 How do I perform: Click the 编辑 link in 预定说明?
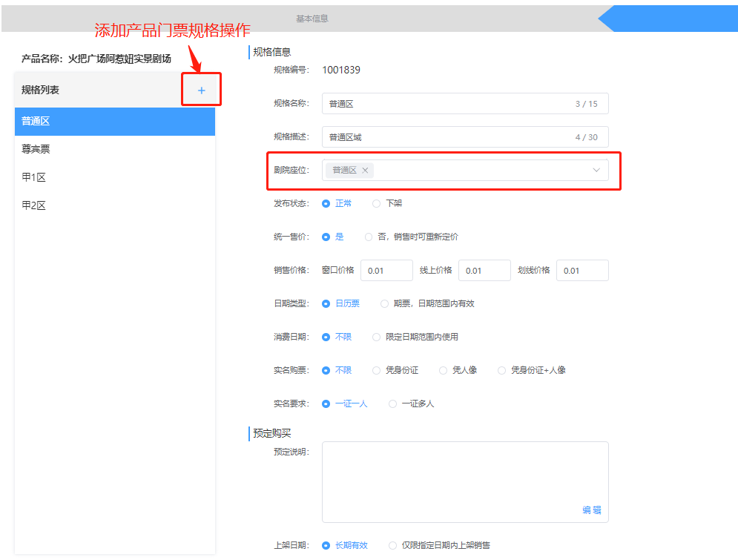591,510
